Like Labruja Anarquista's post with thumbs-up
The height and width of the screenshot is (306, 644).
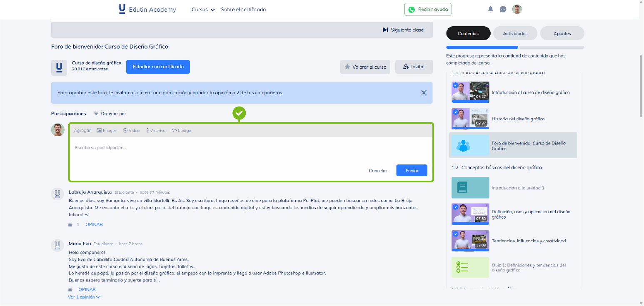[x=70, y=225]
